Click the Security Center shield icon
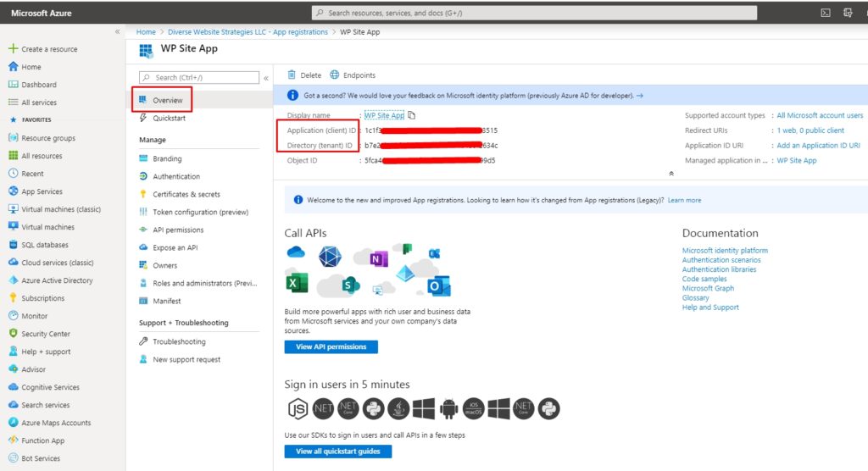The height and width of the screenshot is (471, 868). pyautogui.click(x=14, y=333)
